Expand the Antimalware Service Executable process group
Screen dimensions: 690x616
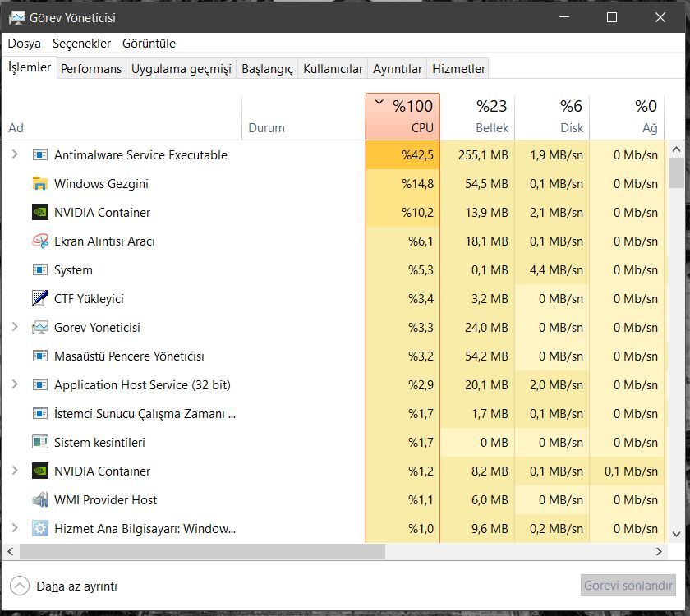coord(15,155)
